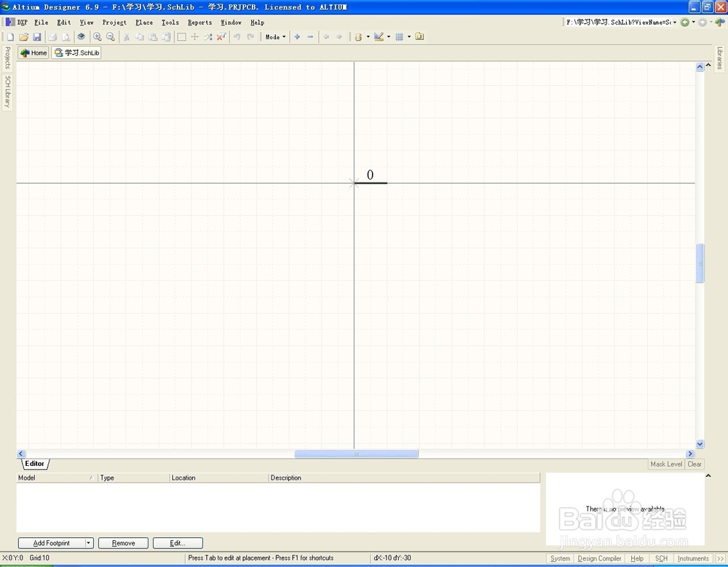
Task: Redo the last undone action
Action: point(250,36)
